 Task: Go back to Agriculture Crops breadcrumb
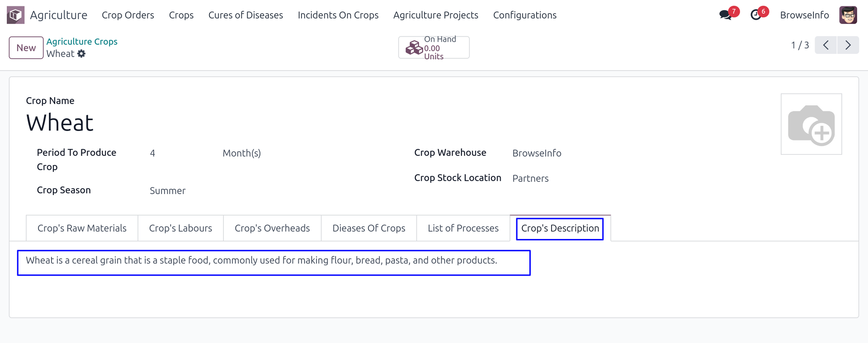click(82, 42)
